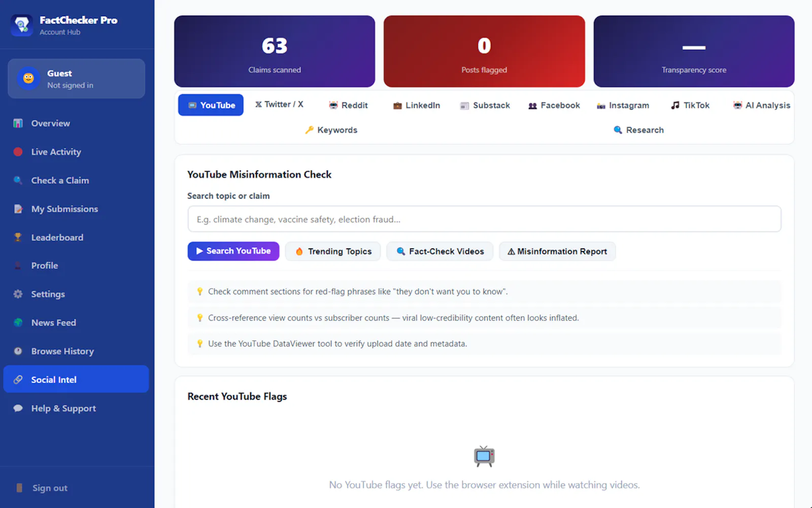Go to Live Activity page
812x508 pixels.
pyautogui.click(x=76, y=152)
